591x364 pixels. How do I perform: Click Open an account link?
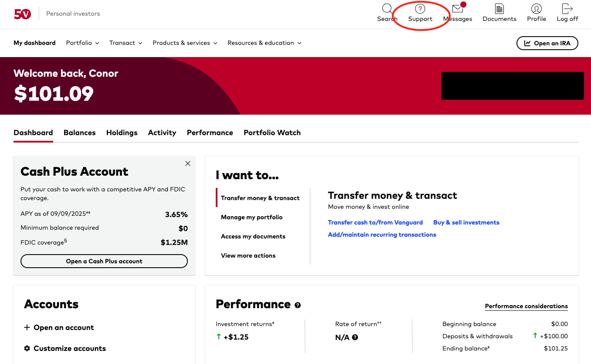pyautogui.click(x=64, y=327)
